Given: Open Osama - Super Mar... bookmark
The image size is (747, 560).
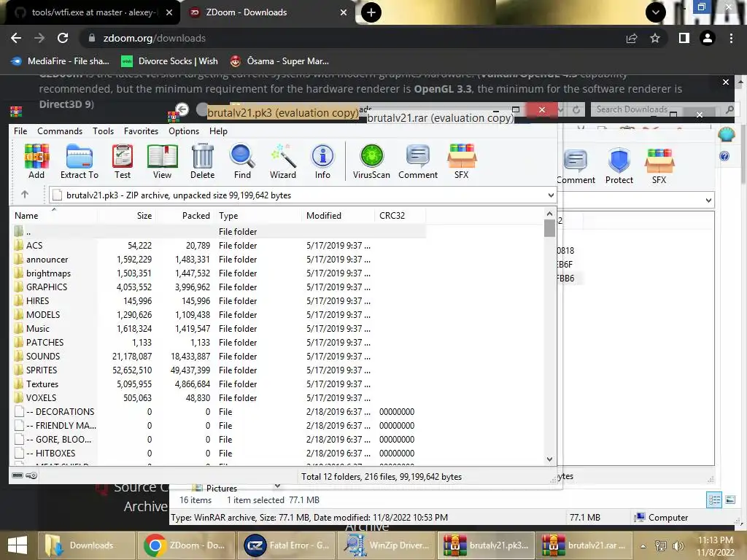Looking at the screenshot, I should point(279,61).
